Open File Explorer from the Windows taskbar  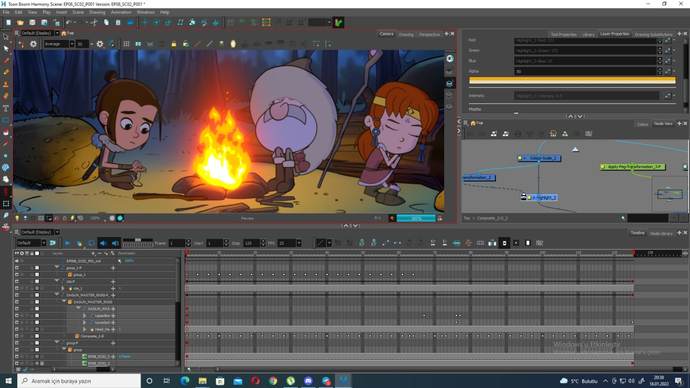202,381
